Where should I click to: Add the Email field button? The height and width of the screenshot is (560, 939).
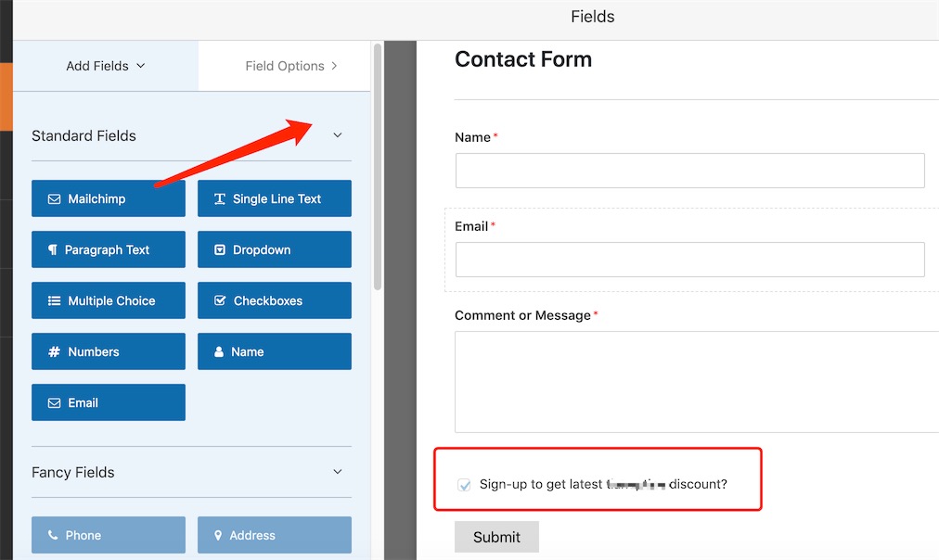[x=109, y=402]
